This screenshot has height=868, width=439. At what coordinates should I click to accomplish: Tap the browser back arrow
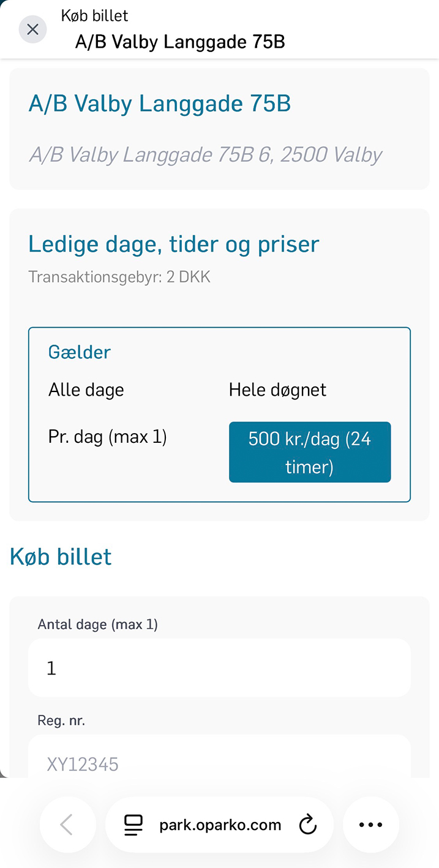point(67,825)
